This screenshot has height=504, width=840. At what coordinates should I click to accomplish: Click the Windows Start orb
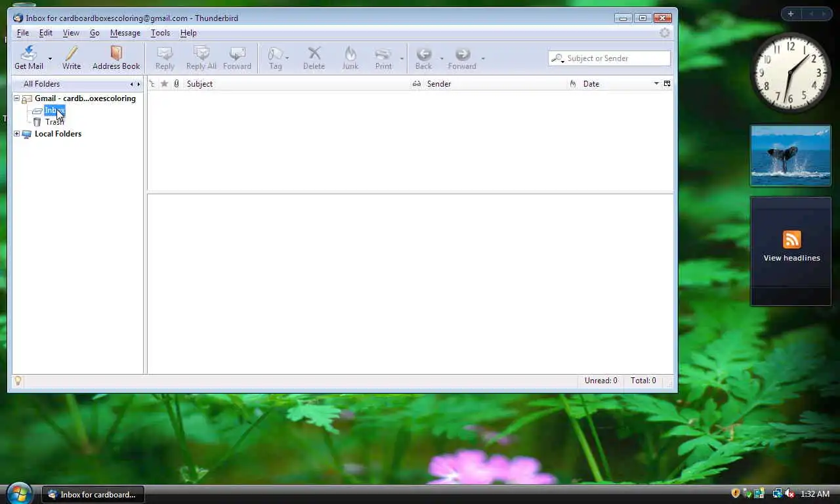(18, 493)
